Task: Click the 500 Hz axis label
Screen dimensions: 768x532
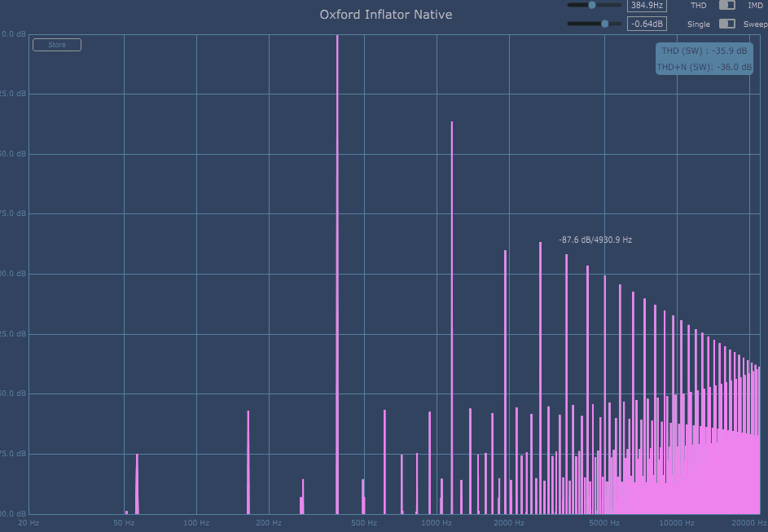Action: pyautogui.click(x=364, y=523)
